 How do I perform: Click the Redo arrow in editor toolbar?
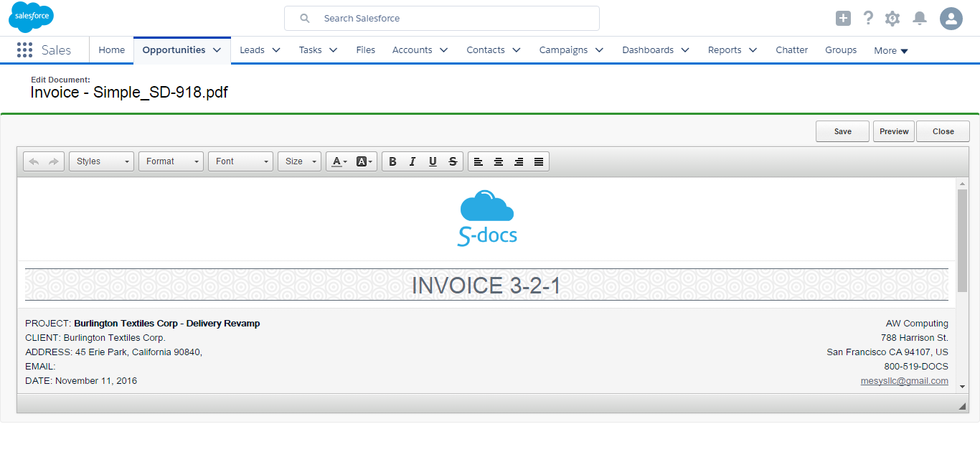[54, 161]
